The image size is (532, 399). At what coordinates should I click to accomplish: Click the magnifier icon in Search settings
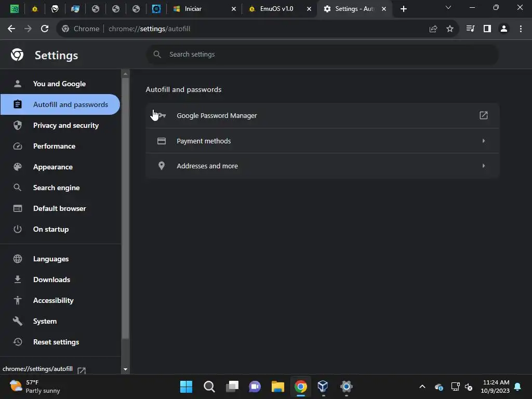tap(157, 54)
